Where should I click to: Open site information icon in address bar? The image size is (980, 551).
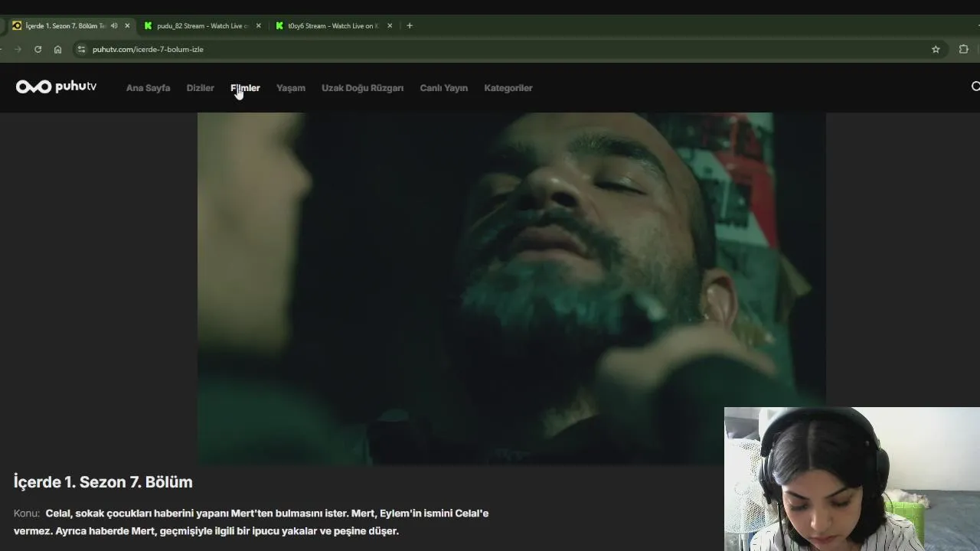point(82,49)
